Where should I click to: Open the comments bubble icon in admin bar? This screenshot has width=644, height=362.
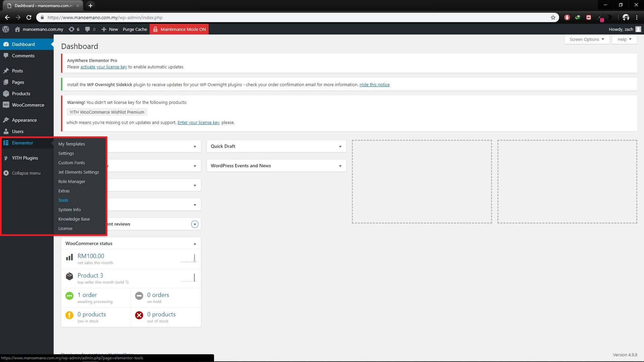(x=88, y=29)
